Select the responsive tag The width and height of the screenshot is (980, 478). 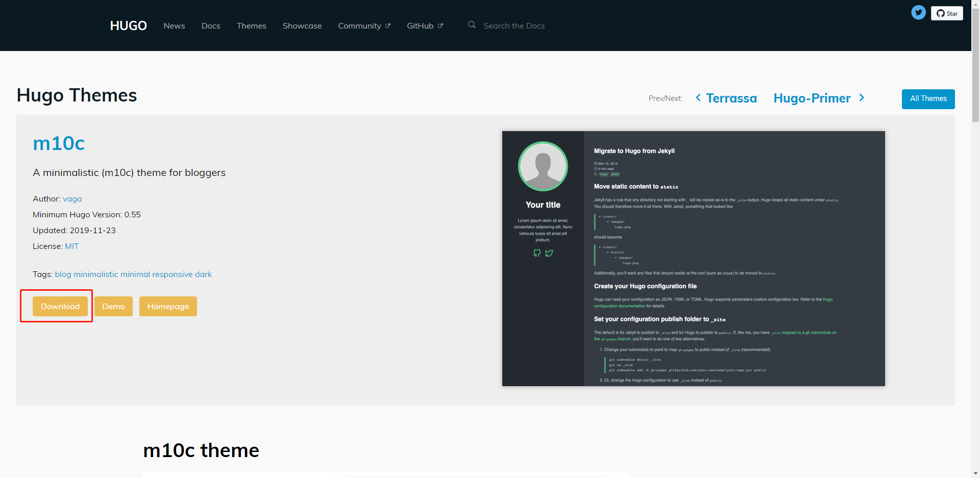(x=173, y=274)
